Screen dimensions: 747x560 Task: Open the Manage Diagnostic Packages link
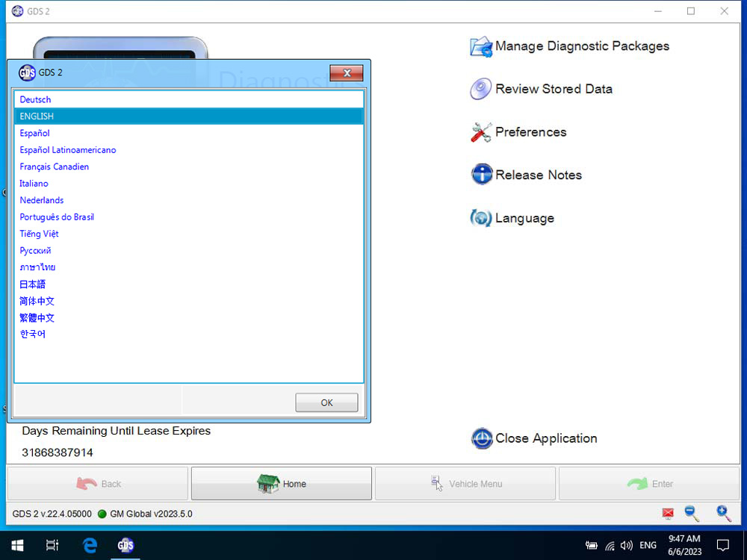[582, 46]
